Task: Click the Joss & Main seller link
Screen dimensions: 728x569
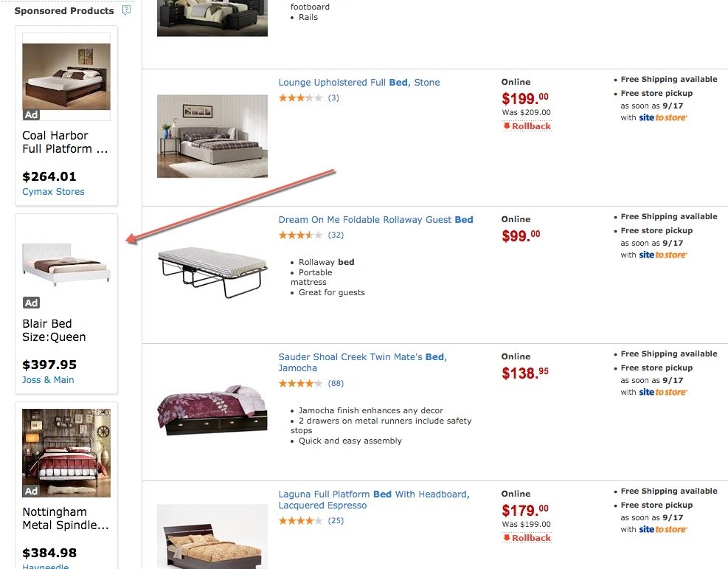Action: pos(49,379)
